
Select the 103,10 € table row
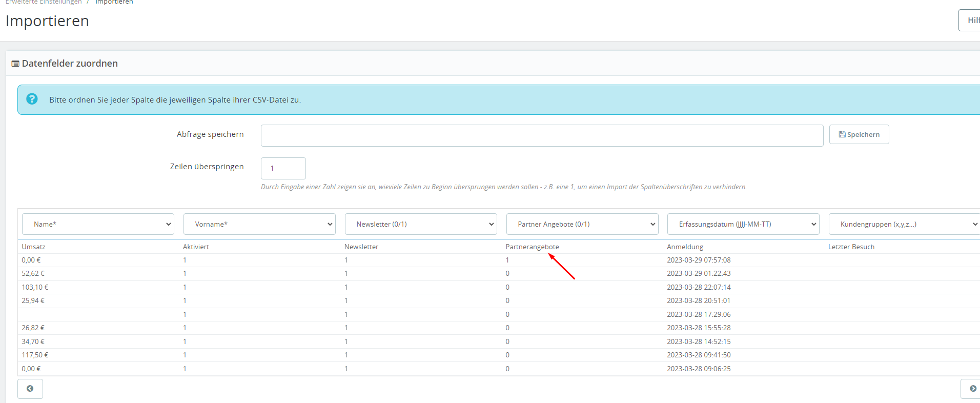coord(499,287)
